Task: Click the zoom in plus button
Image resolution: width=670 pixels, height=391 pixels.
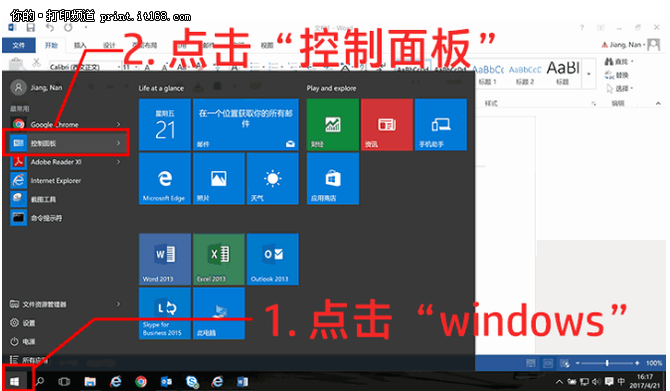Action: click(637, 363)
